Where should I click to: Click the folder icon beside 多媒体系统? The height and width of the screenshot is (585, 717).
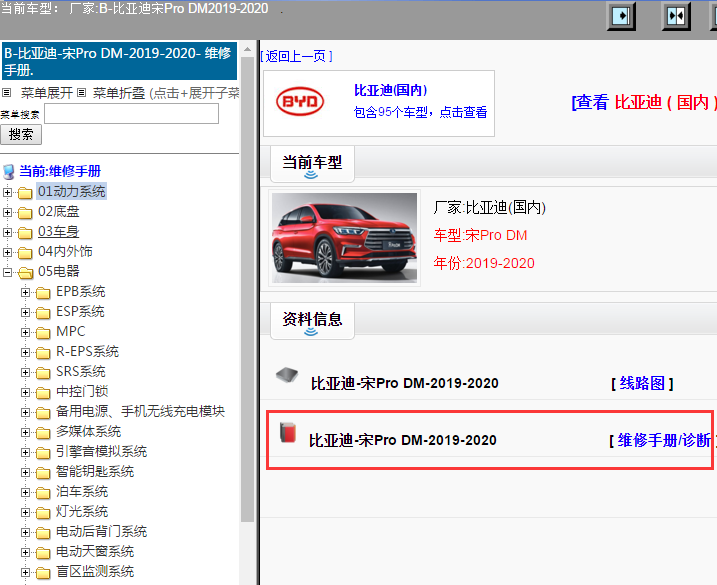43,433
